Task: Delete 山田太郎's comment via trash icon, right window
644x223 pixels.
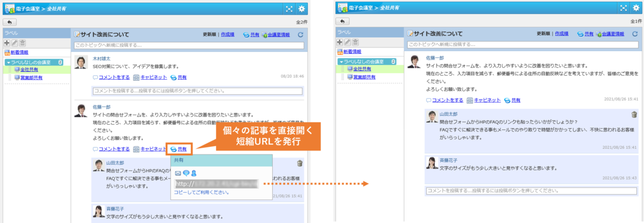Action: (x=634, y=114)
